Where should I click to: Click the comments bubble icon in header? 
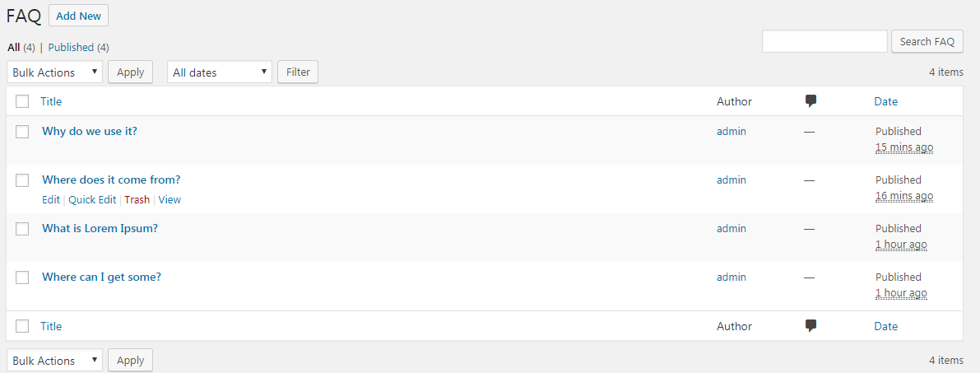[x=811, y=100]
